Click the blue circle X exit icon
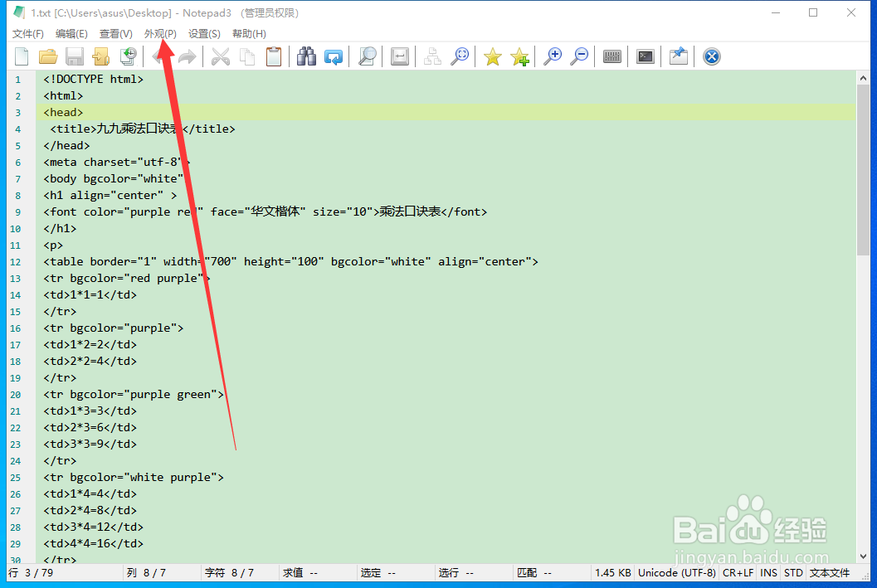 pos(711,56)
